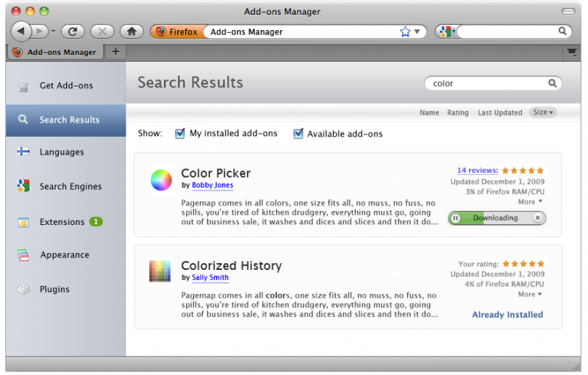
Task: Uncheck Available add-ons checkbox
Action: point(298,133)
